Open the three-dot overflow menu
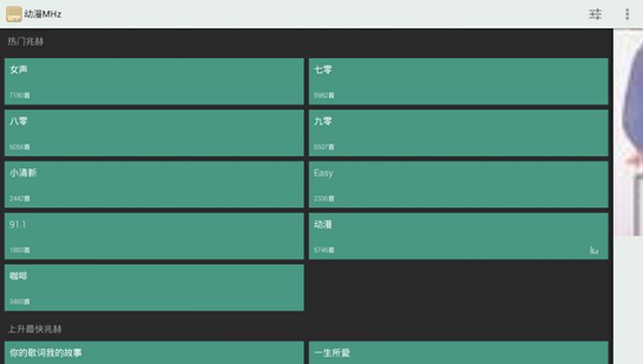Image resolution: width=643 pixels, height=364 pixels. coord(627,14)
